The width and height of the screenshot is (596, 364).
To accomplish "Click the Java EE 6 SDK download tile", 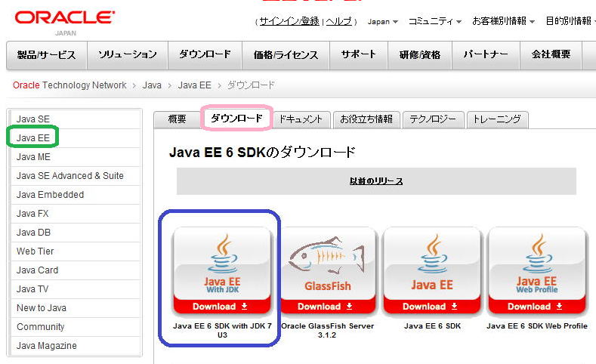I will pos(433,271).
